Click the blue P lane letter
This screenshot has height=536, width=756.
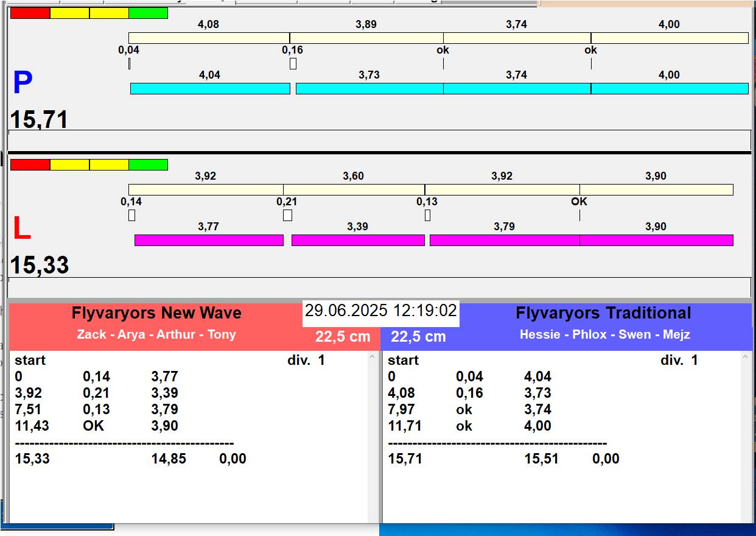click(x=23, y=83)
